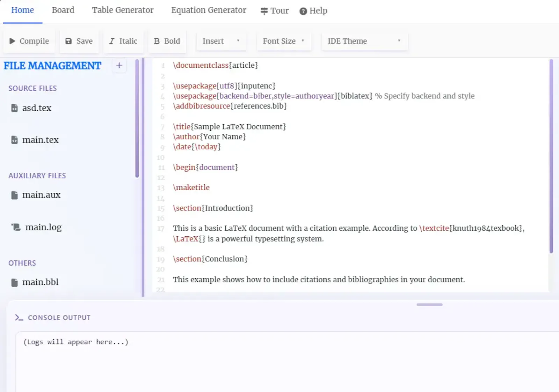Click the \date{\today} line

197,147
